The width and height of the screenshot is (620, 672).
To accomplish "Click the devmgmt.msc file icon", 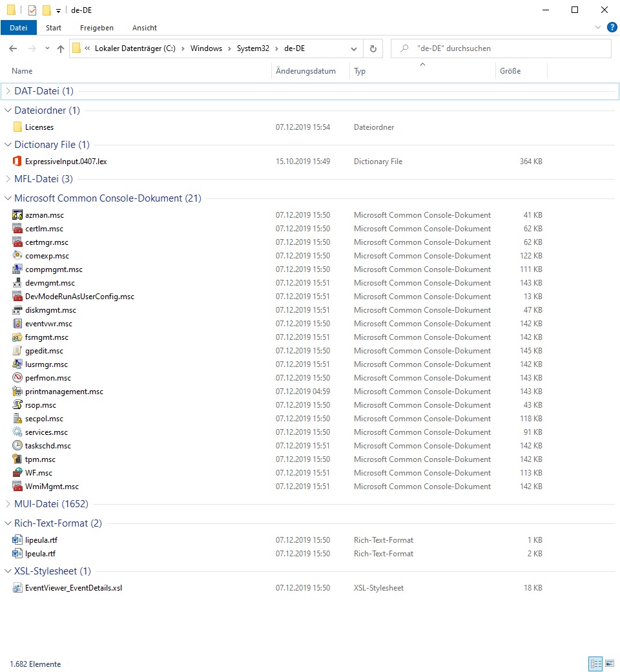I will [17, 283].
